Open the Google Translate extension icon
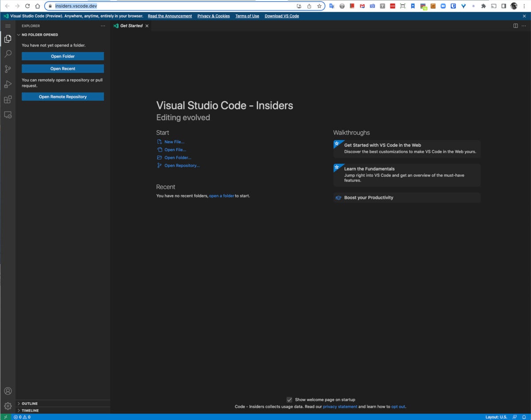 (332, 6)
